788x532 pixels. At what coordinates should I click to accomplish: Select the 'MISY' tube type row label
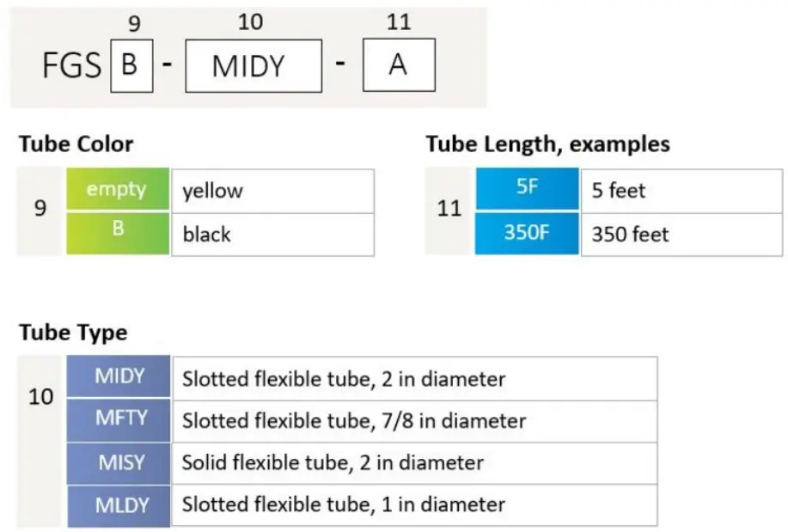(119, 462)
